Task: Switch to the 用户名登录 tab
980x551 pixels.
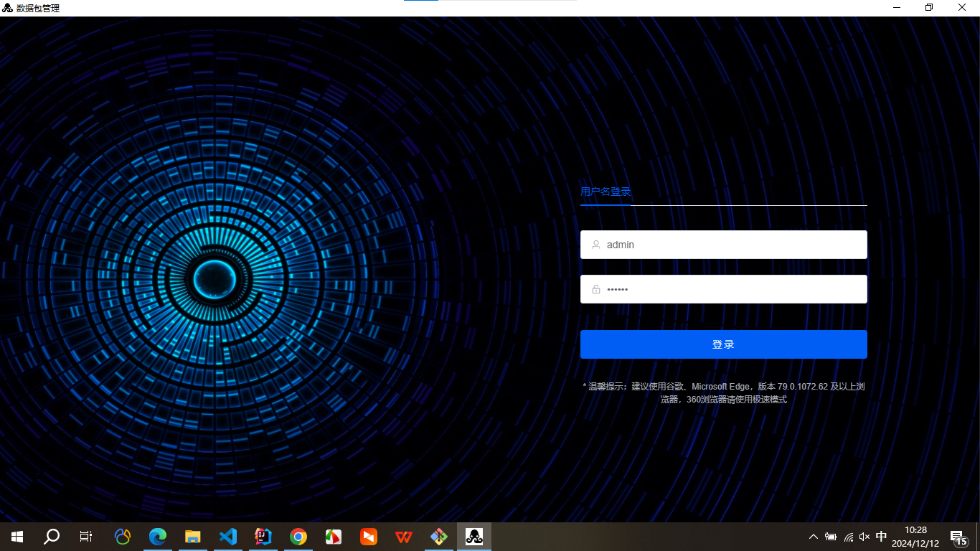Action: (x=606, y=192)
